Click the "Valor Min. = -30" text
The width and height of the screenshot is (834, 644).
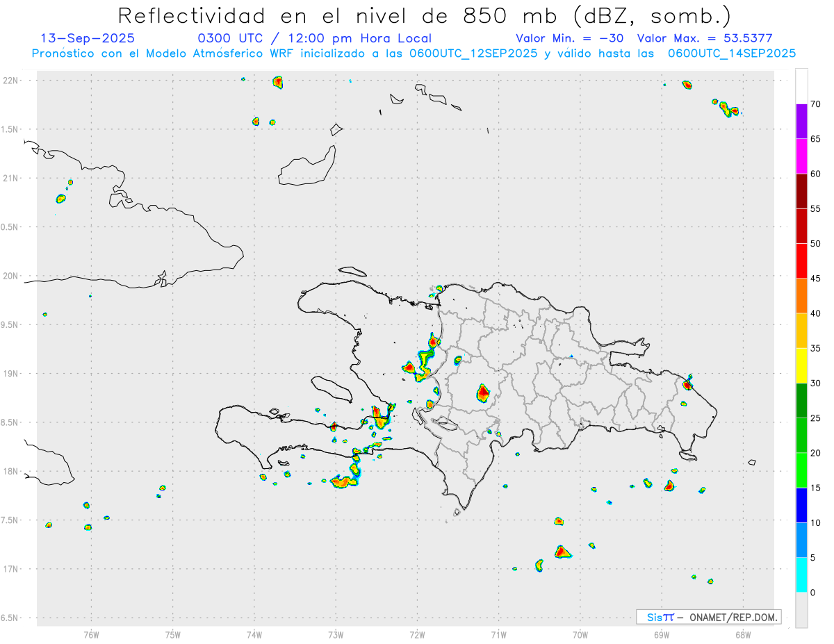570,38
